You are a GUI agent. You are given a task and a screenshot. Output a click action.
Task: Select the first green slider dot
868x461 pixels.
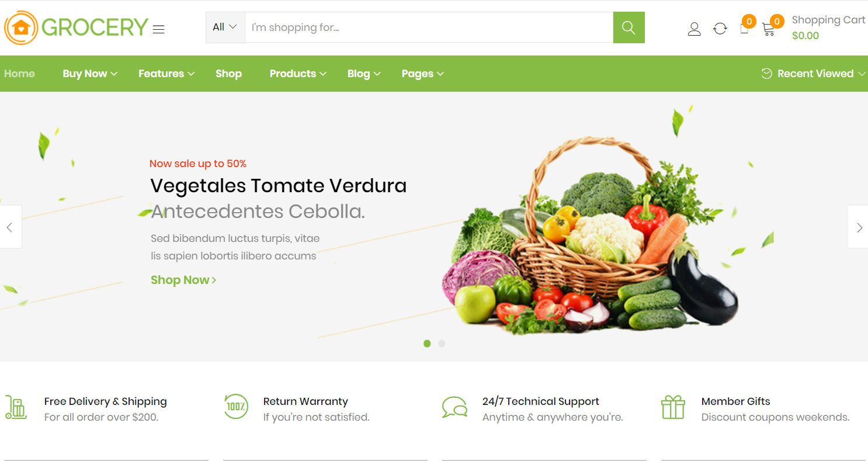pos(427,344)
